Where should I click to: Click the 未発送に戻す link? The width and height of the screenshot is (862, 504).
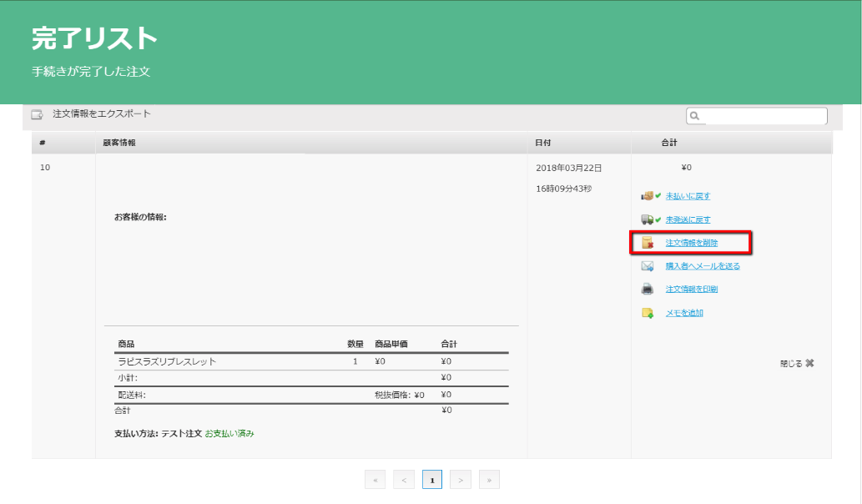coord(688,219)
